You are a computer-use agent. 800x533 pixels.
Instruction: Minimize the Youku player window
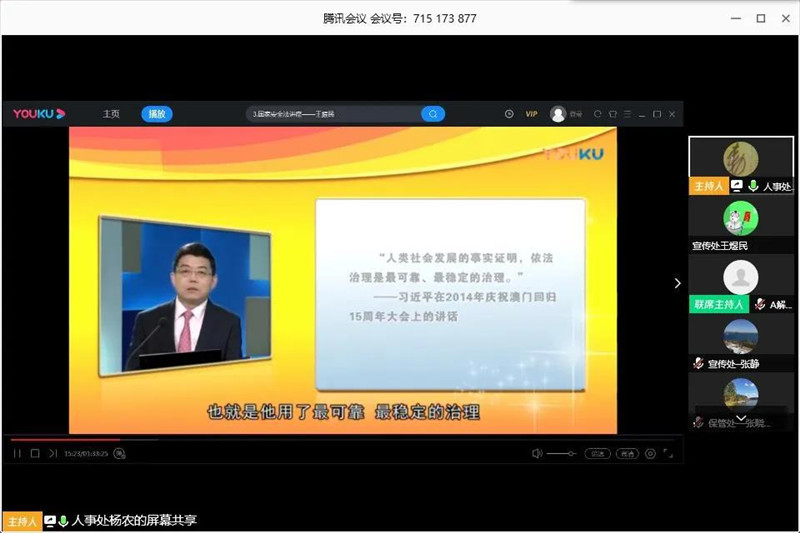642,115
